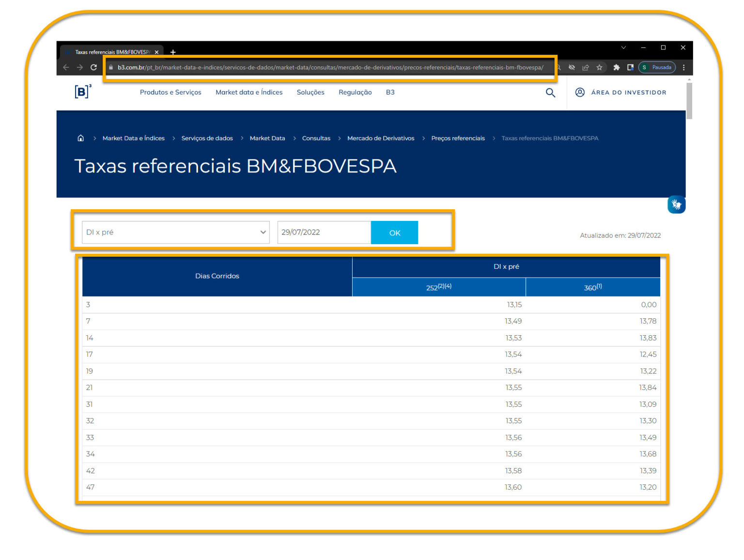The width and height of the screenshot is (744, 560).
Task: Click the 360 column header
Action: (x=593, y=287)
